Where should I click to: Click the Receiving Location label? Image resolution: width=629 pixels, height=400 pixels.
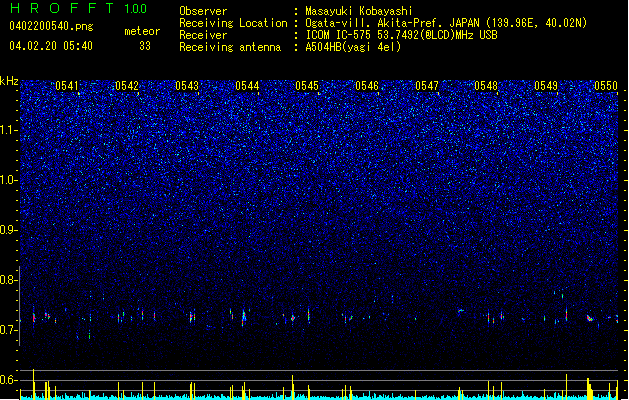(233, 23)
